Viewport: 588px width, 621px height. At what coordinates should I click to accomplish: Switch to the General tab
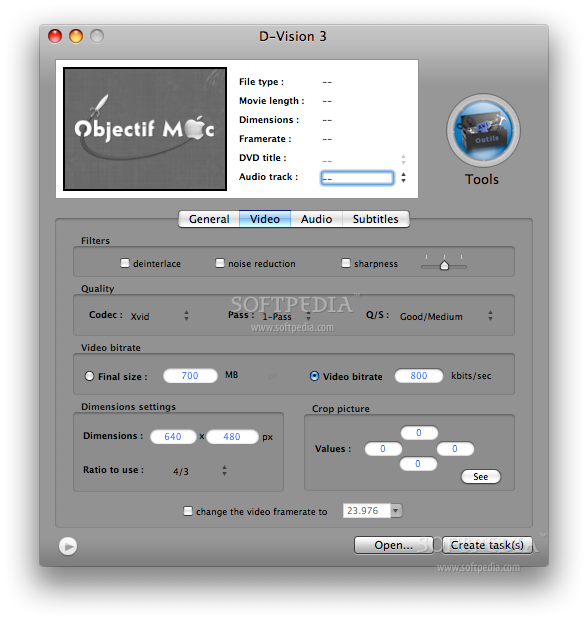coord(209,219)
